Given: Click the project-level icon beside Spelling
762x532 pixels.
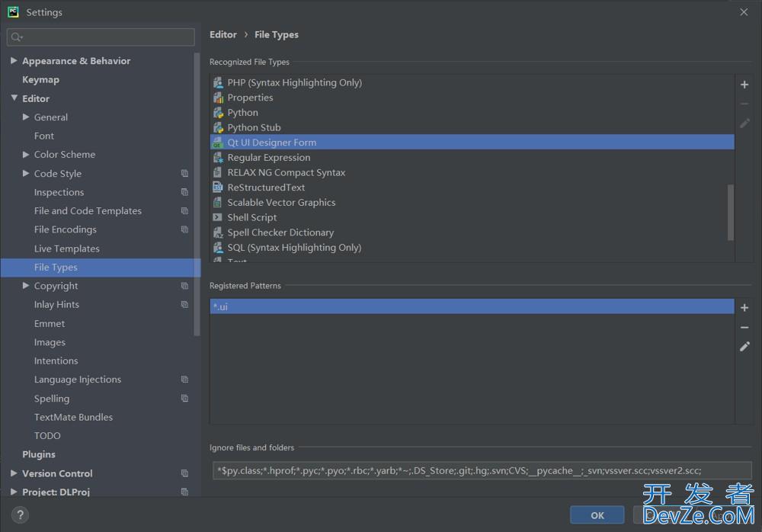Looking at the screenshot, I should [x=184, y=399].
